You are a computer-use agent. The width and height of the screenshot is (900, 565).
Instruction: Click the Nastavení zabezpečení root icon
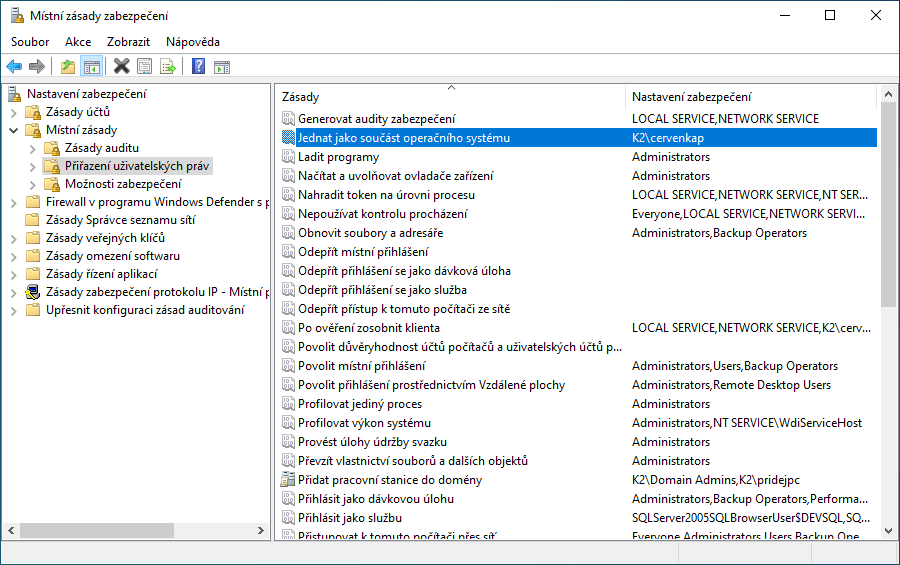pos(14,94)
